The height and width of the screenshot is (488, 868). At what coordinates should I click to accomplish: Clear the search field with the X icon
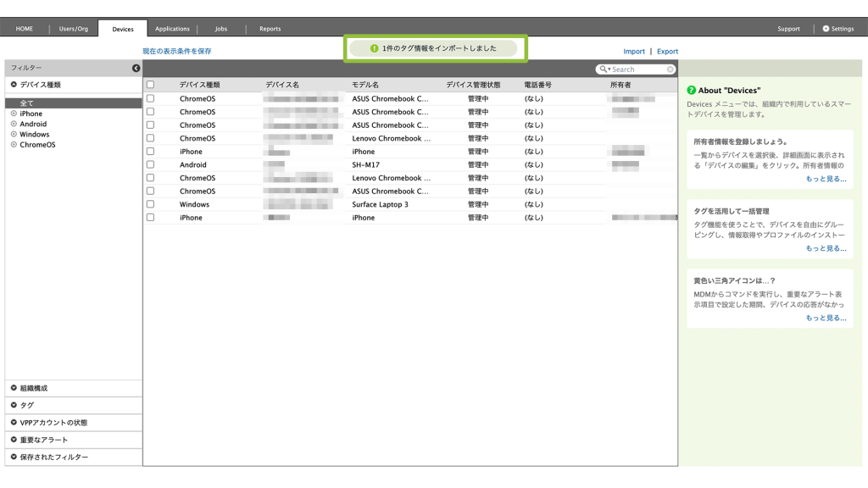click(x=670, y=69)
